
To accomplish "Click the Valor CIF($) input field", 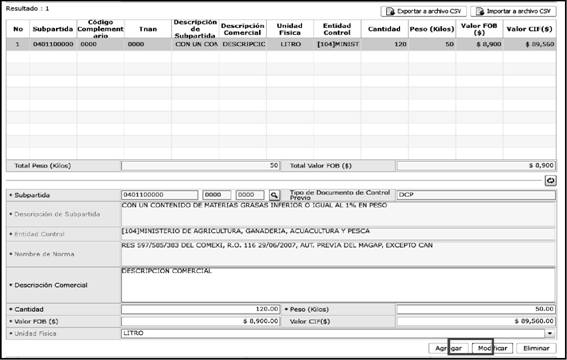I will click(x=476, y=321).
